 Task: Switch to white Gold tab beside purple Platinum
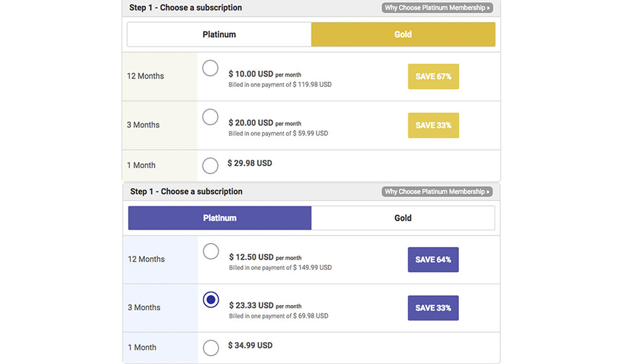pos(403,218)
